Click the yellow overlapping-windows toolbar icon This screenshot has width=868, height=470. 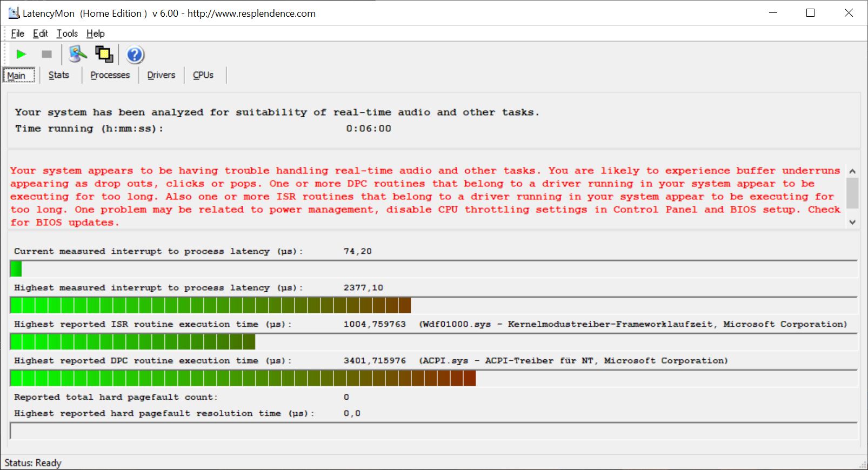point(104,54)
